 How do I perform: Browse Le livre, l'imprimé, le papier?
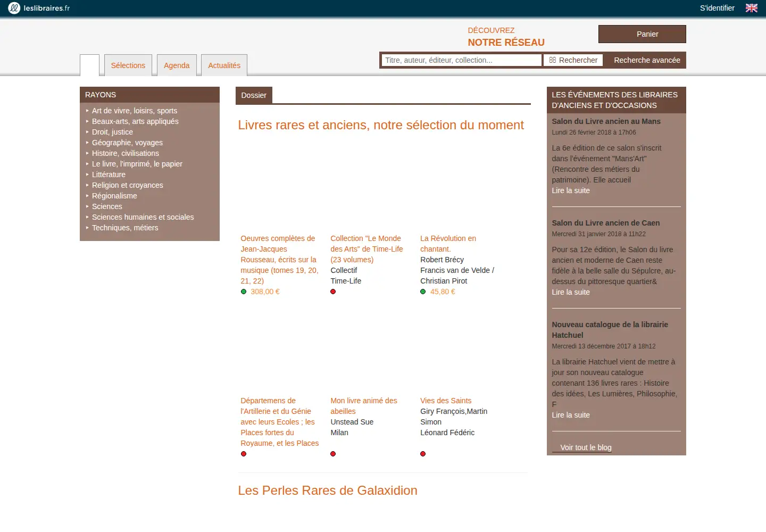pyautogui.click(x=137, y=164)
